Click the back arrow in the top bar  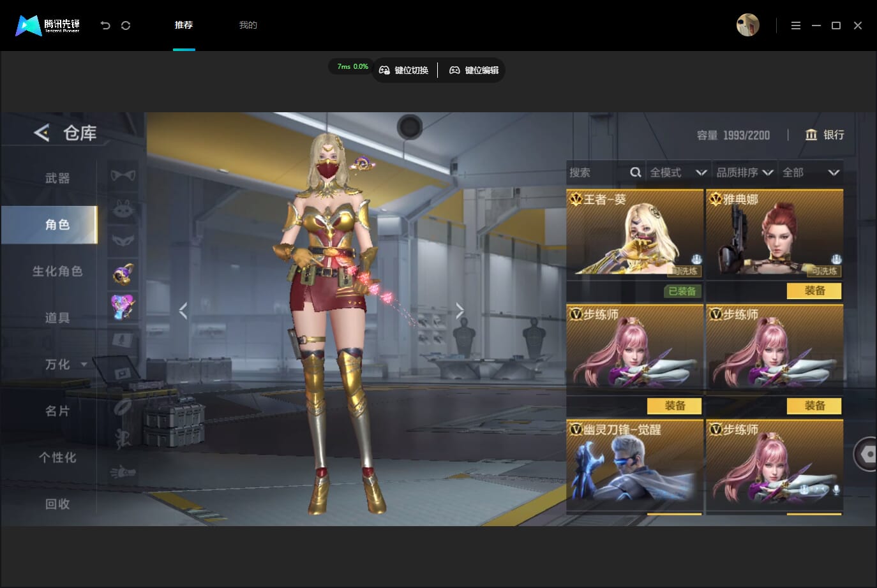pyautogui.click(x=105, y=26)
